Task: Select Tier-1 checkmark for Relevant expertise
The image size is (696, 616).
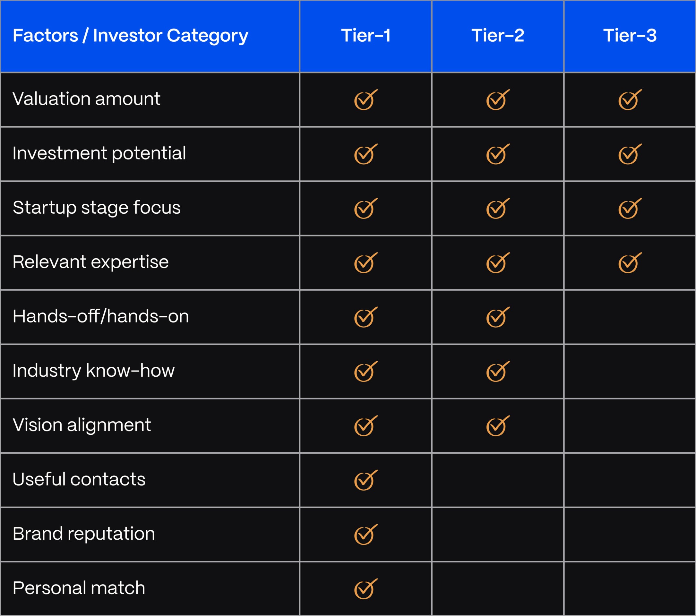Action: tap(366, 262)
